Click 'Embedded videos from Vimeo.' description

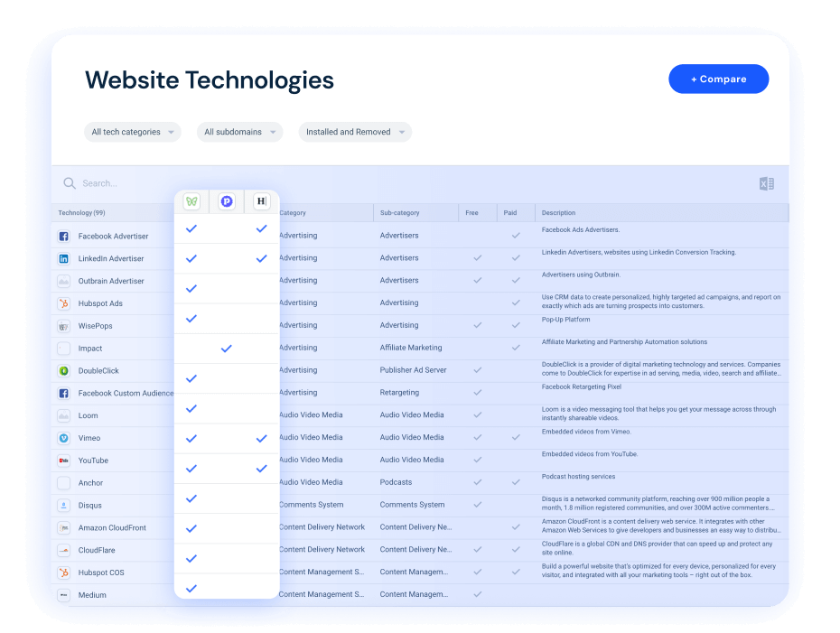(586, 432)
